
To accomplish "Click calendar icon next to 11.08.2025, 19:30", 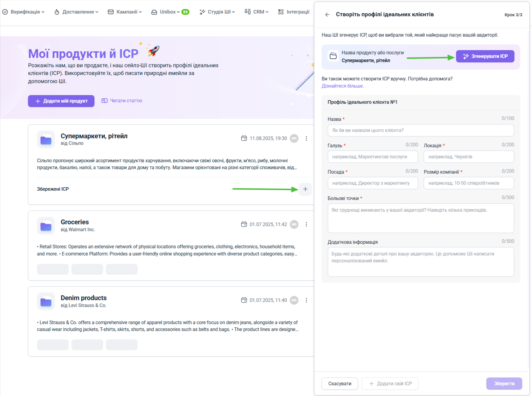I will tap(244, 138).
